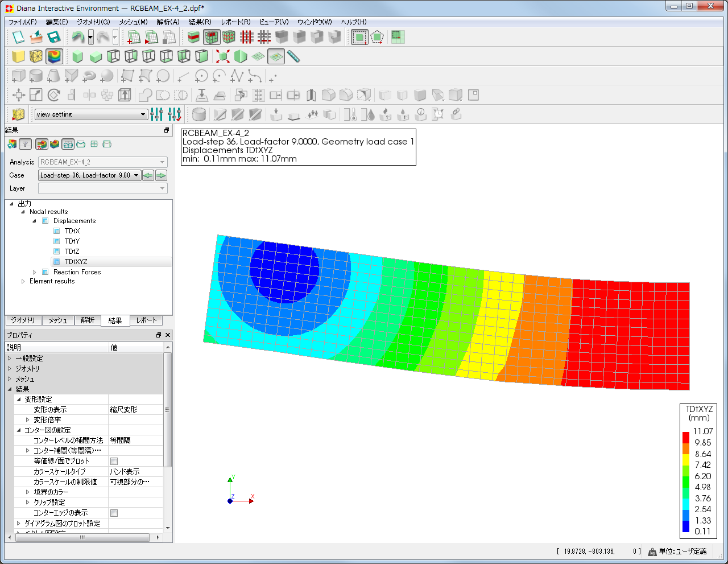Enable the コンターエッジの表示 checkbox
This screenshot has width=728, height=564.
[114, 513]
